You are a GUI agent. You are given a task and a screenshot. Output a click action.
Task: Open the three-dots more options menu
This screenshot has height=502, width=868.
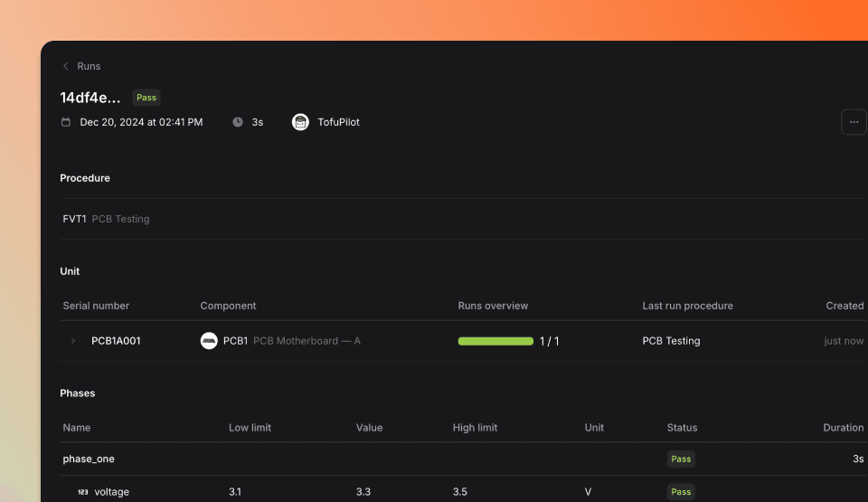click(x=854, y=122)
